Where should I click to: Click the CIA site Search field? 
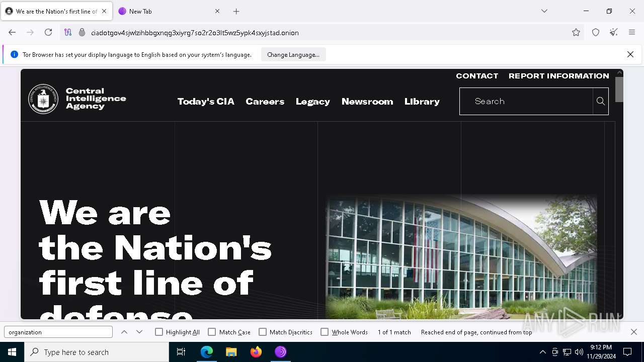526,101
